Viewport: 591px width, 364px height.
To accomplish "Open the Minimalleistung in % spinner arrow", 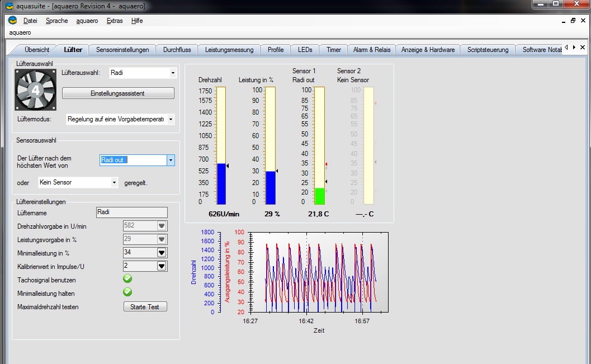I will click(162, 252).
